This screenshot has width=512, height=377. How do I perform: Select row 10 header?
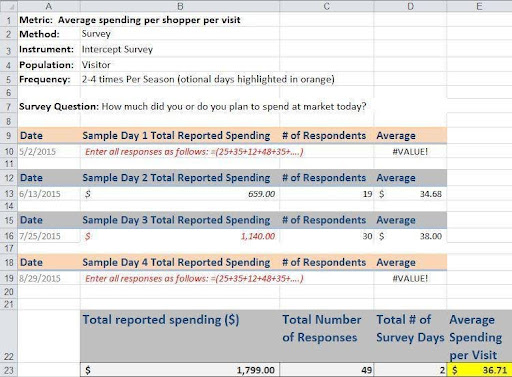coord(9,151)
